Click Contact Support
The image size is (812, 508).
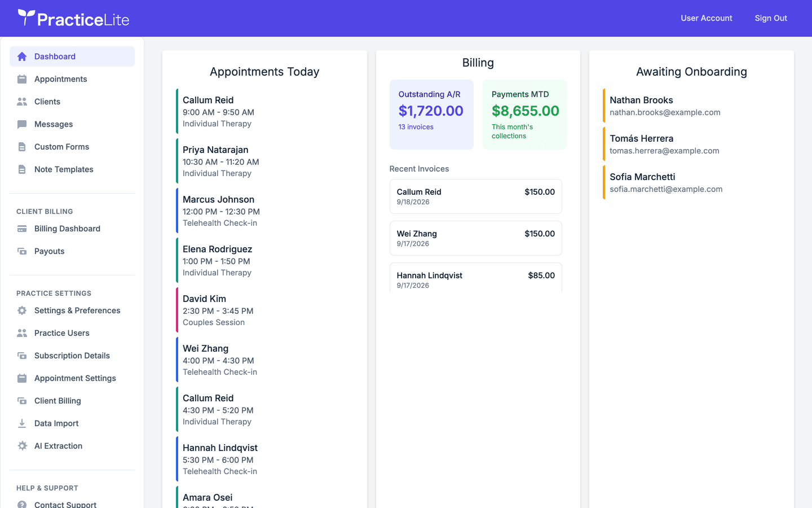72,502
